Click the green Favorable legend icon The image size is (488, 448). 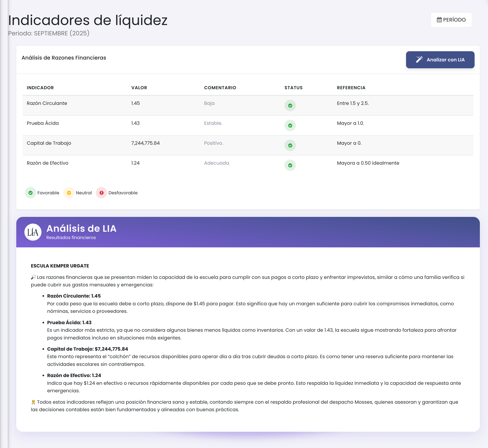click(30, 193)
